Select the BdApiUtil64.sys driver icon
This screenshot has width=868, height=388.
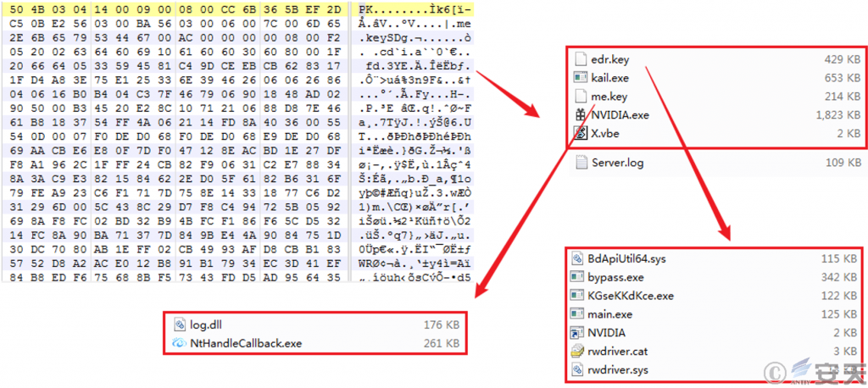577,258
